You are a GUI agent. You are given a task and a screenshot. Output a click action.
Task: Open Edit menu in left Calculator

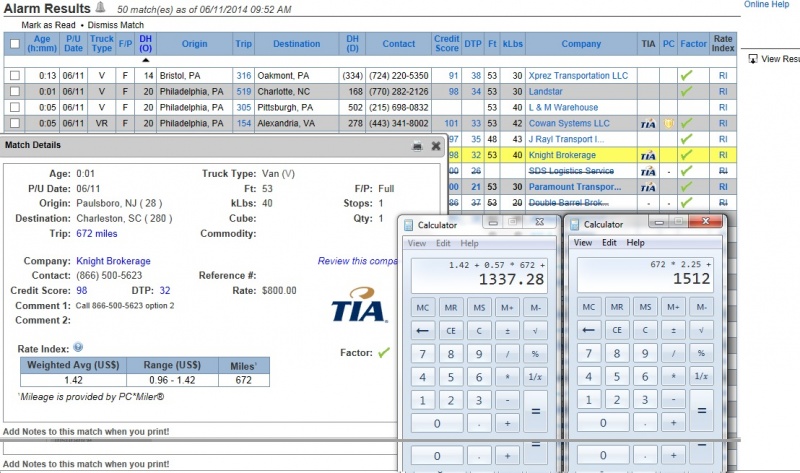[443, 243]
